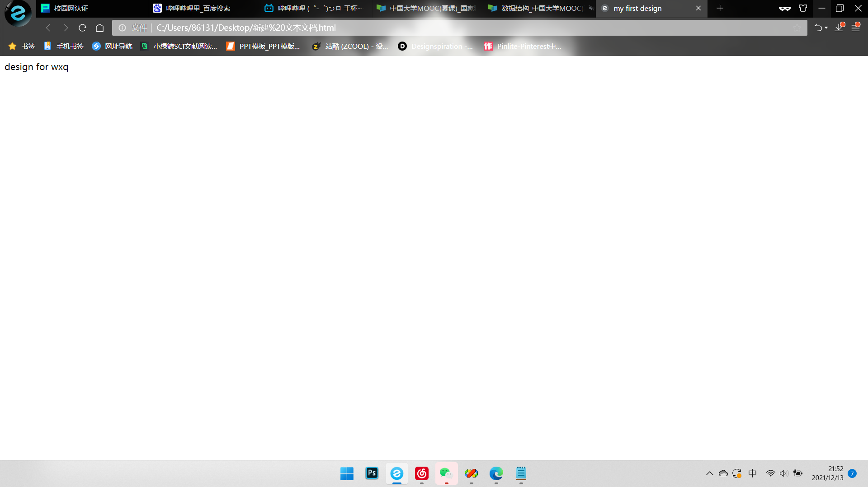
Task: Click 360 browser taskbar icon
Action: point(397,473)
